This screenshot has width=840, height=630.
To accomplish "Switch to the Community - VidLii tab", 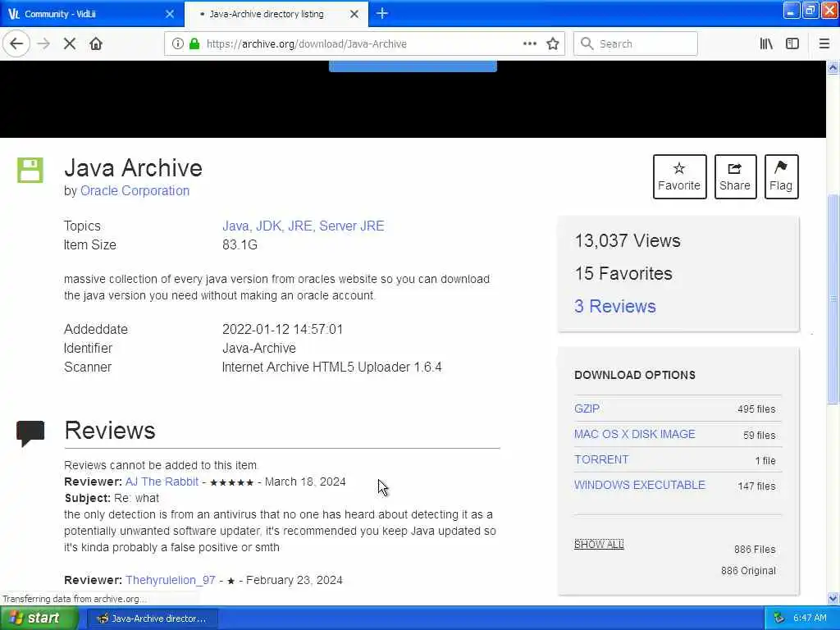I will (x=92, y=14).
